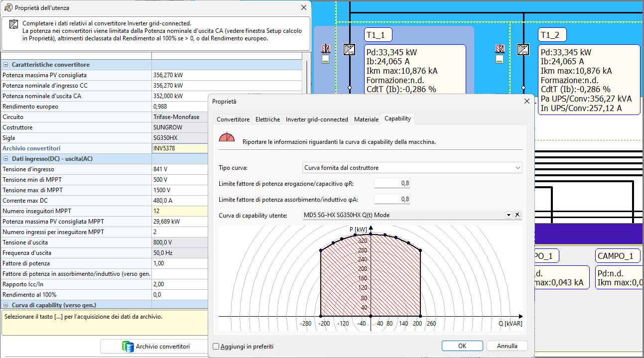This screenshot has height=358, width=644.
Task: Switch to the Elettriche tab
Action: (x=267, y=119)
